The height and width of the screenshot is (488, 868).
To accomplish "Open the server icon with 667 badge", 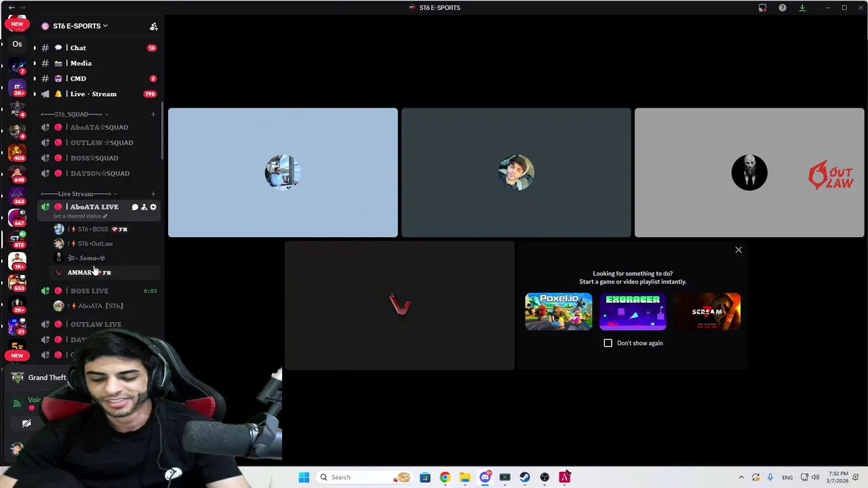I will 17,218.
